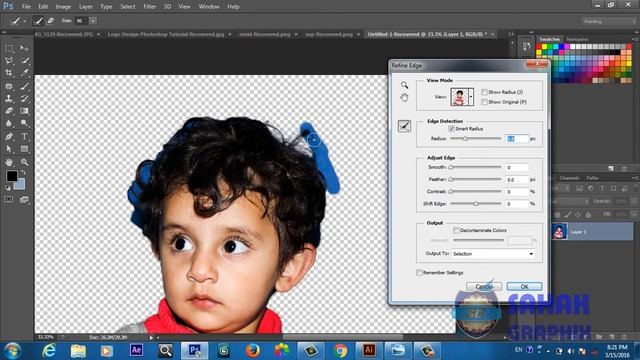
Task: Select the Rectangular Marquee tool
Action: pyautogui.click(x=9, y=48)
